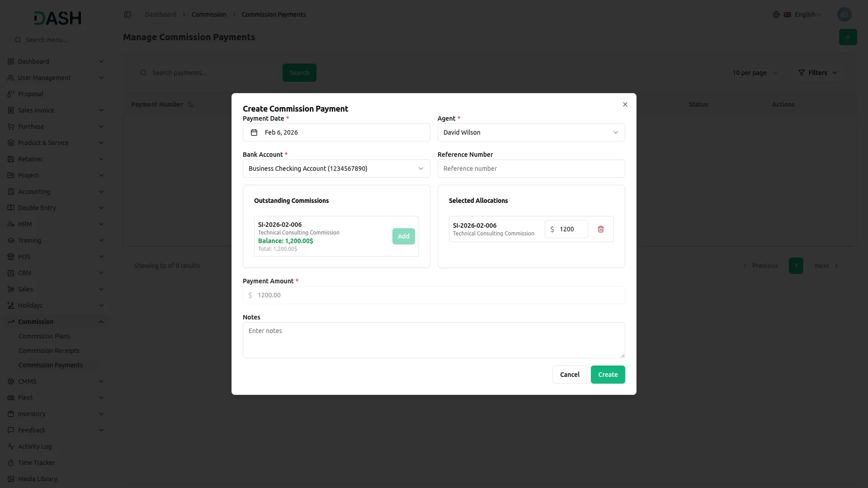
Task: Toggle the sidebar collapse icon
Action: [x=127, y=14]
